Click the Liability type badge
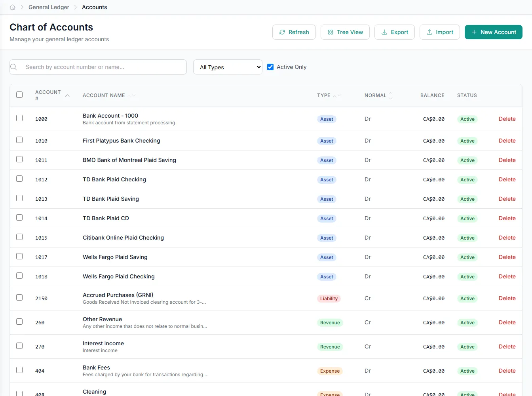The height and width of the screenshot is (396, 532). (x=329, y=299)
